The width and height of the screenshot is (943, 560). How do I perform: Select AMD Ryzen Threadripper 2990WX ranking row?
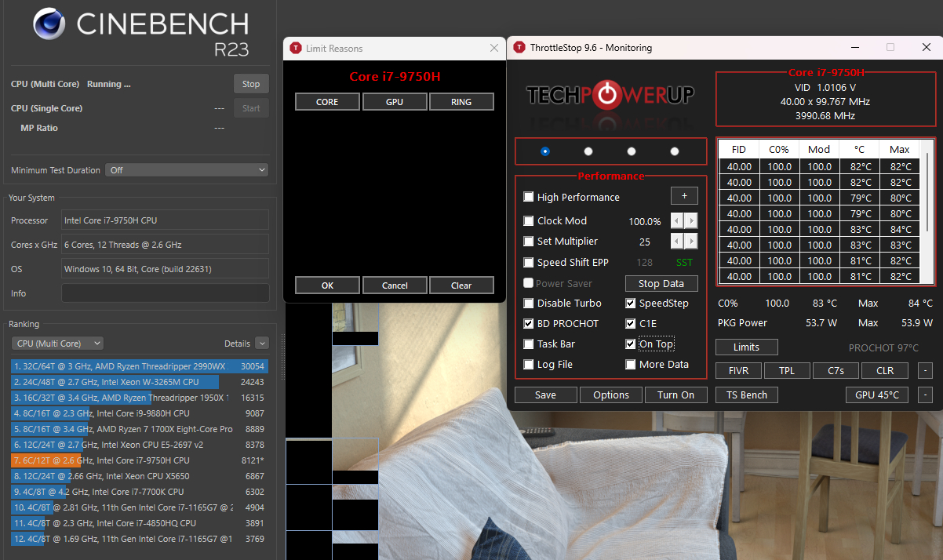point(140,366)
